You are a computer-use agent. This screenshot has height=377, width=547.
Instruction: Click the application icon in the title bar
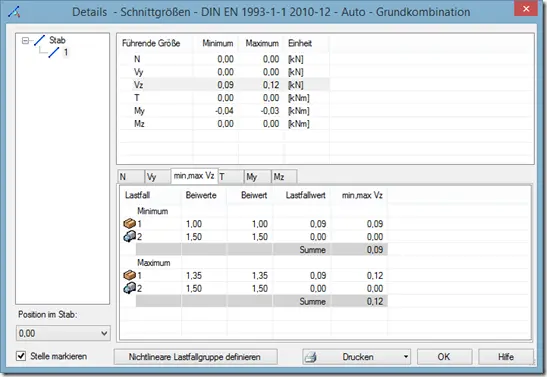[x=14, y=12]
